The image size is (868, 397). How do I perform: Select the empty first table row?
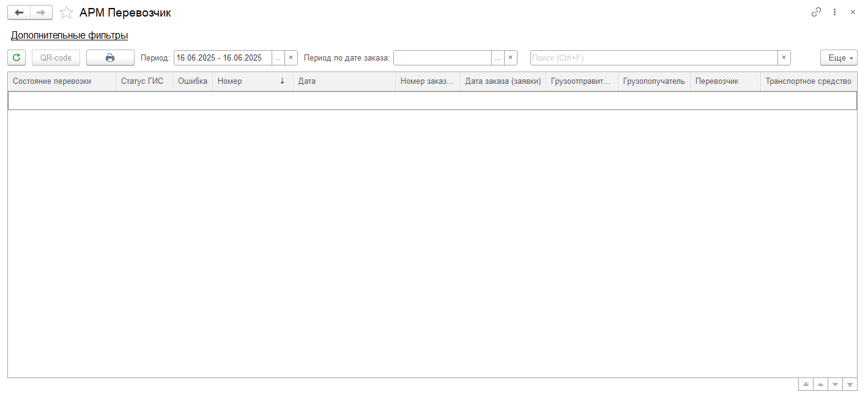click(432, 101)
